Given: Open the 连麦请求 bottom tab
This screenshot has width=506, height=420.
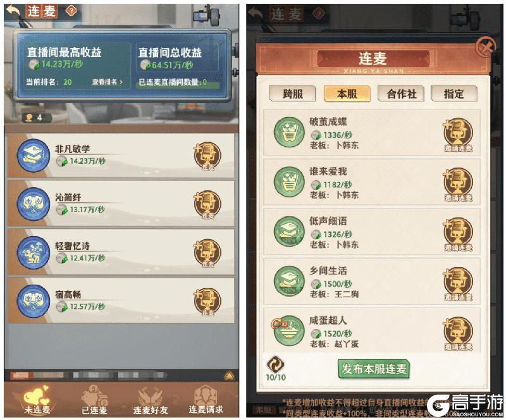Looking at the screenshot, I should pyautogui.click(x=206, y=400).
